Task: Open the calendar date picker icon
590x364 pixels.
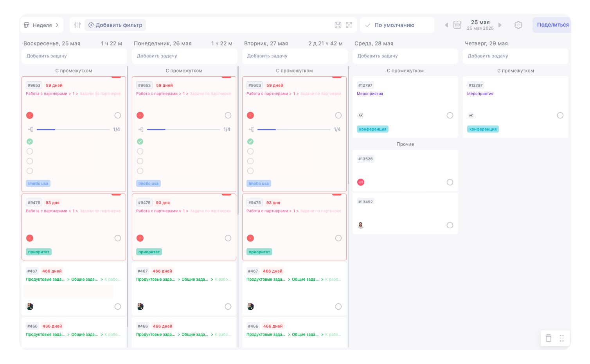Action: click(x=457, y=25)
